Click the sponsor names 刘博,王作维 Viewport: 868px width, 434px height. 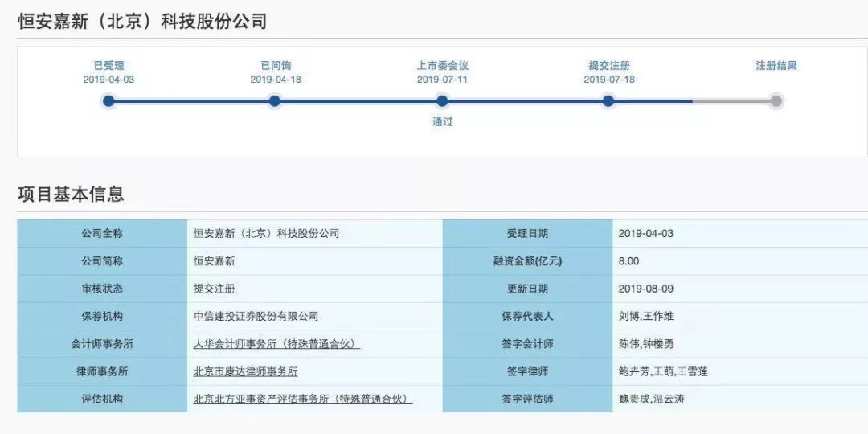[x=646, y=316]
